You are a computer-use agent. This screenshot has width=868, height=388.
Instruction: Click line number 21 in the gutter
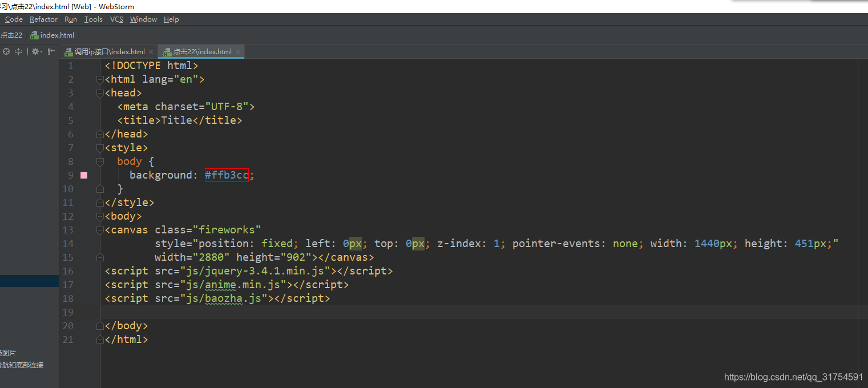(68, 339)
